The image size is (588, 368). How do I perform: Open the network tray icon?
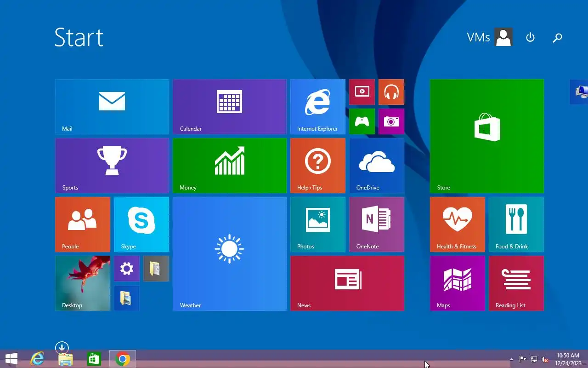[x=534, y=359]
